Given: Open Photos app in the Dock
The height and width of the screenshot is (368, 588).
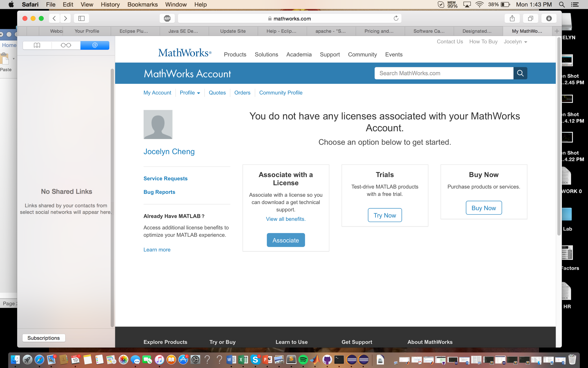Looking at the screenshot, I should coord(123,359).
